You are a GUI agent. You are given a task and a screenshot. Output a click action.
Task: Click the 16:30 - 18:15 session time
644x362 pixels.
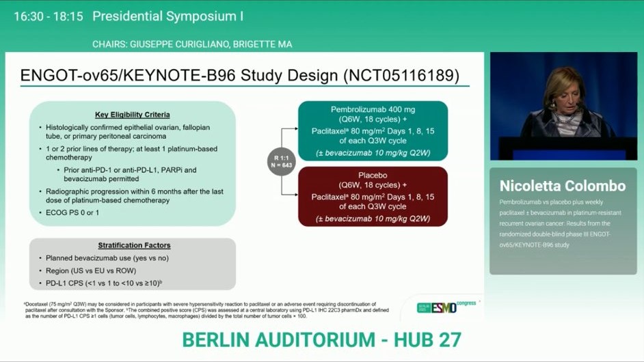tap(49, 16)
